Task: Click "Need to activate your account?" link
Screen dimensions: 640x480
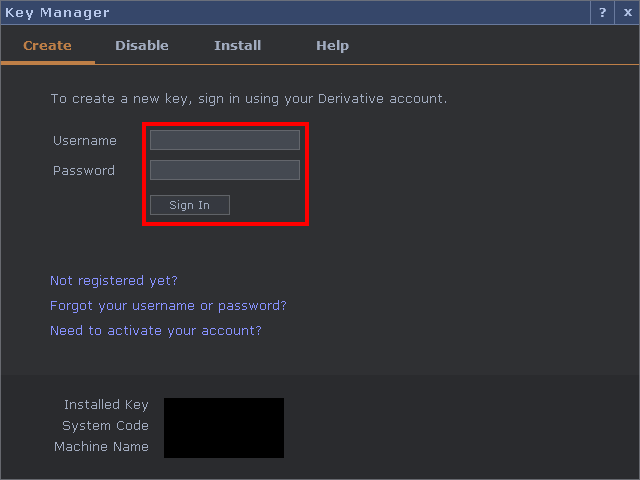Action: coord(156,331)
